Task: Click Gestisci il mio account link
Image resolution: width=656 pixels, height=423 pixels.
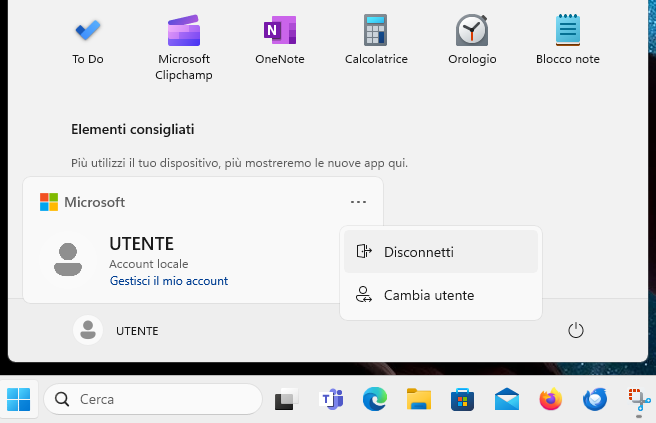Action: (169, 281)
